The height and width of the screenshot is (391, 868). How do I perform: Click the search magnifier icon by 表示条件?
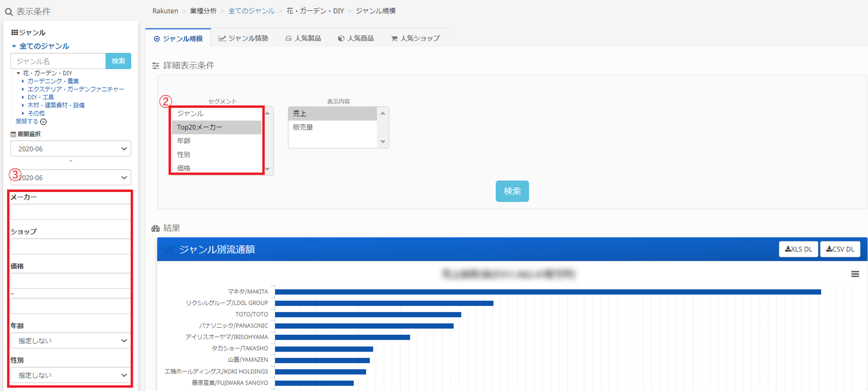pos(8,12)
